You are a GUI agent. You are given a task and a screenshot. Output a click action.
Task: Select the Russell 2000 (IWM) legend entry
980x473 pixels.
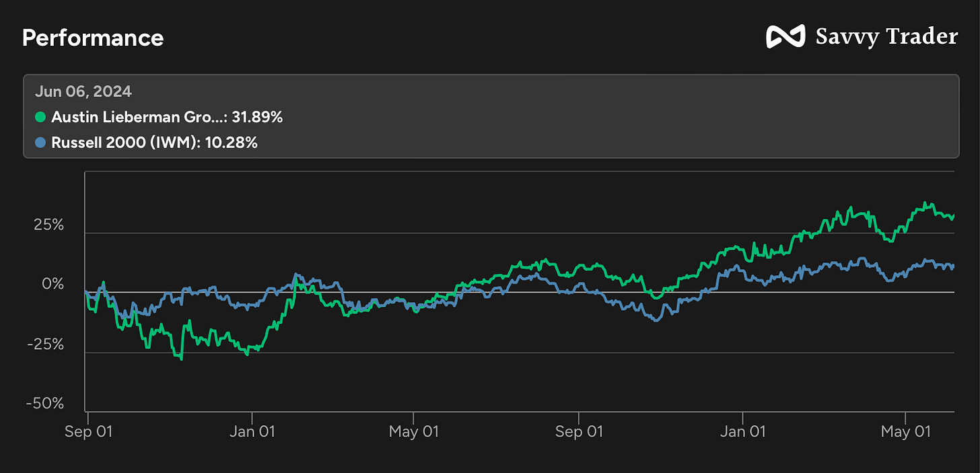click(146, 142)
